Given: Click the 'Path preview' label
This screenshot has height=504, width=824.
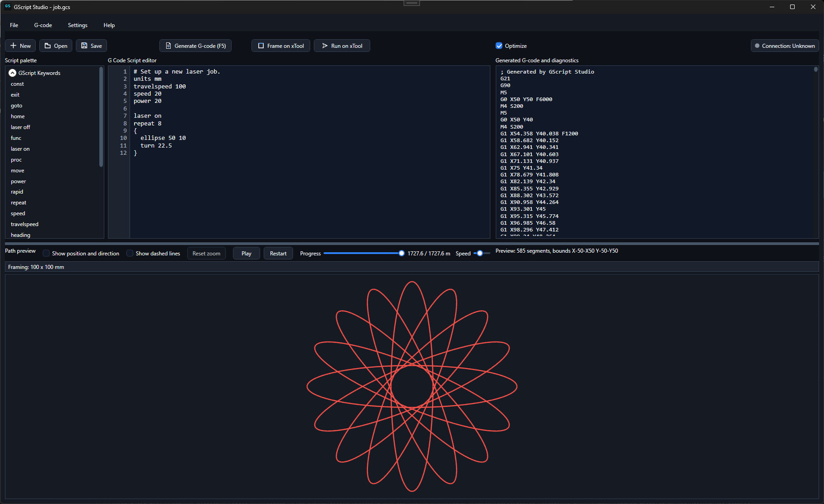Looking at the screenshot, I should coord(20,251).
